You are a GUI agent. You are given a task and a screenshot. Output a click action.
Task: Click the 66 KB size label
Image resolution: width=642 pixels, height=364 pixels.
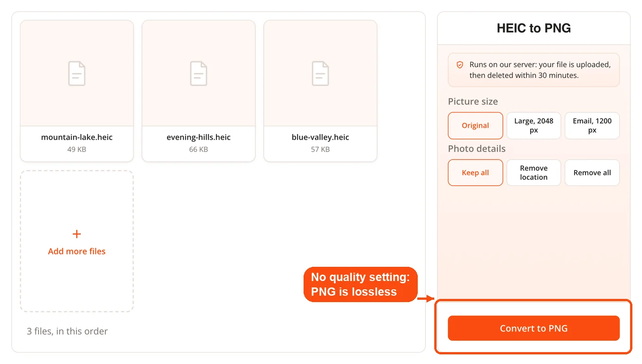click(199, 149)
